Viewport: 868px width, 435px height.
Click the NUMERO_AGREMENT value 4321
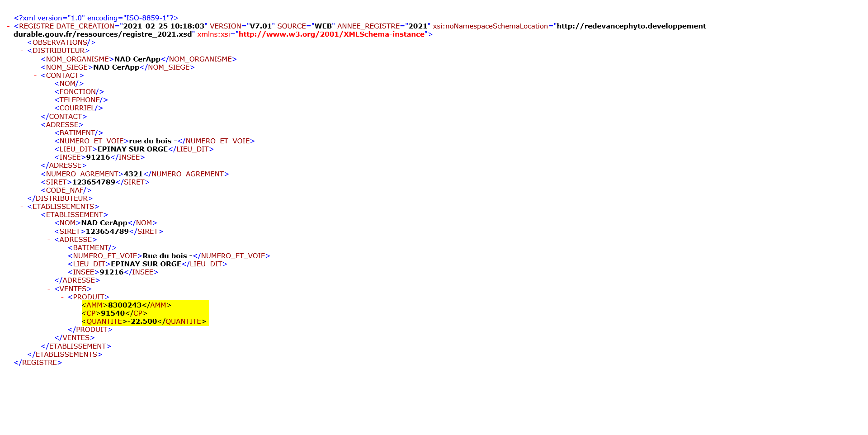coord(133,174)
